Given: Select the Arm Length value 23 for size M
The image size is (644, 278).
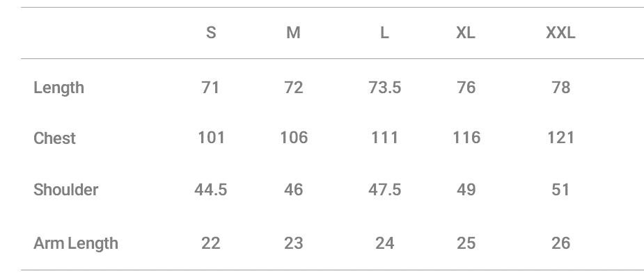Looking at the screenshot, I should (294, 243).
